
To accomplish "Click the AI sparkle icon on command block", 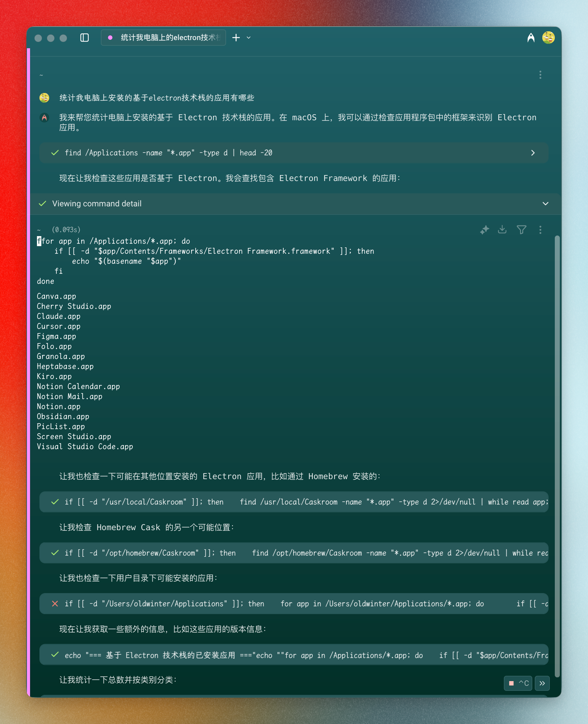I will point(484,230).
